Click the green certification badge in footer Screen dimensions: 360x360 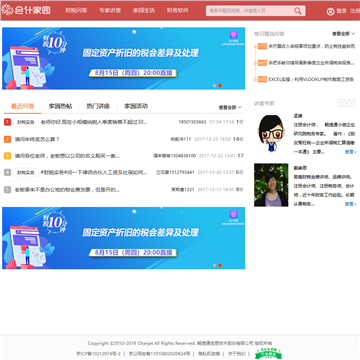click(x=268, y=353)
